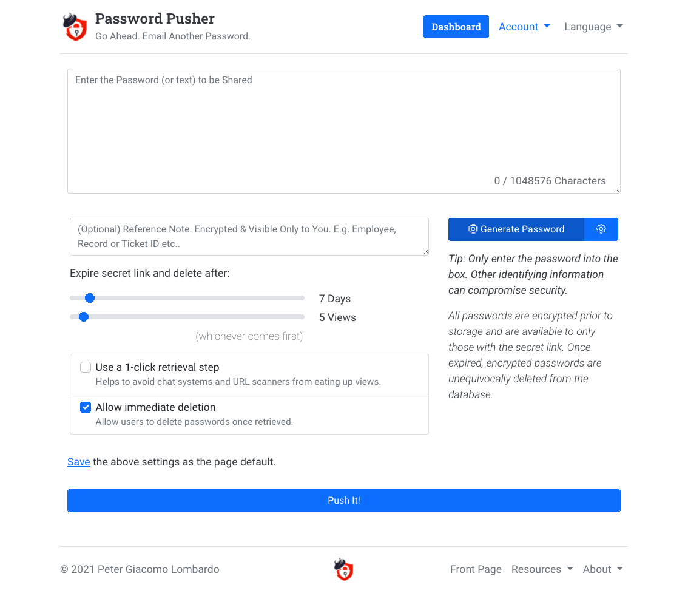Open the Resources menu in the footer
688x616 pixels.
542,569
